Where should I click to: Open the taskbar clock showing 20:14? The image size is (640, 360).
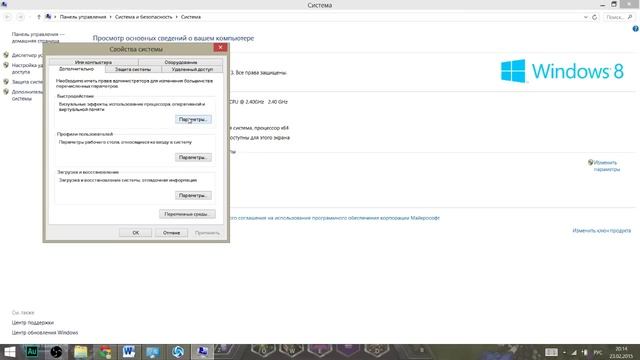coord(621,353)
